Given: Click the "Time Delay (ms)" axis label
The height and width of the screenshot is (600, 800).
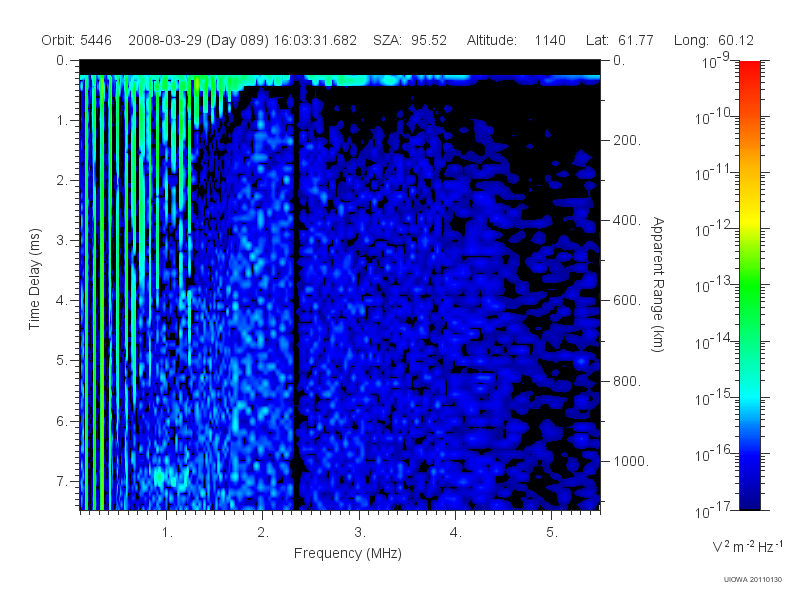Looking at the screenshot, I should [x=34, y=279].
